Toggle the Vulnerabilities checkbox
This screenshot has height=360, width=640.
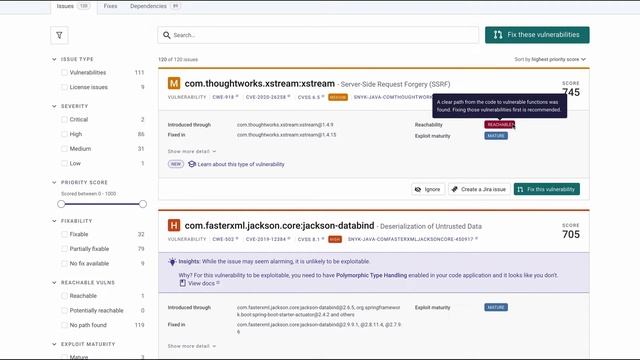(64, 72)
